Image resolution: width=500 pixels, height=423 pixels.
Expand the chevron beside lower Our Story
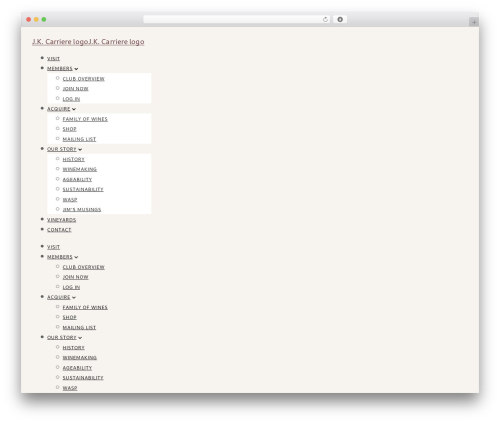(x=80, y=338)
